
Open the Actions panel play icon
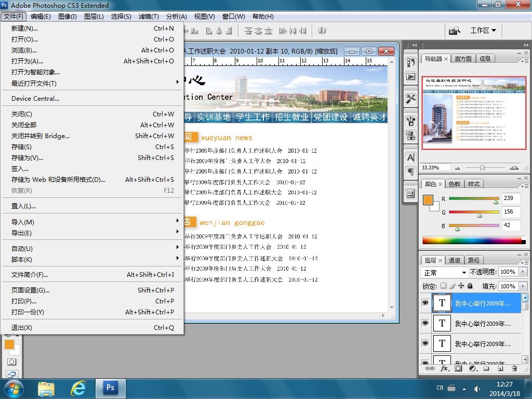click(410, 77)
